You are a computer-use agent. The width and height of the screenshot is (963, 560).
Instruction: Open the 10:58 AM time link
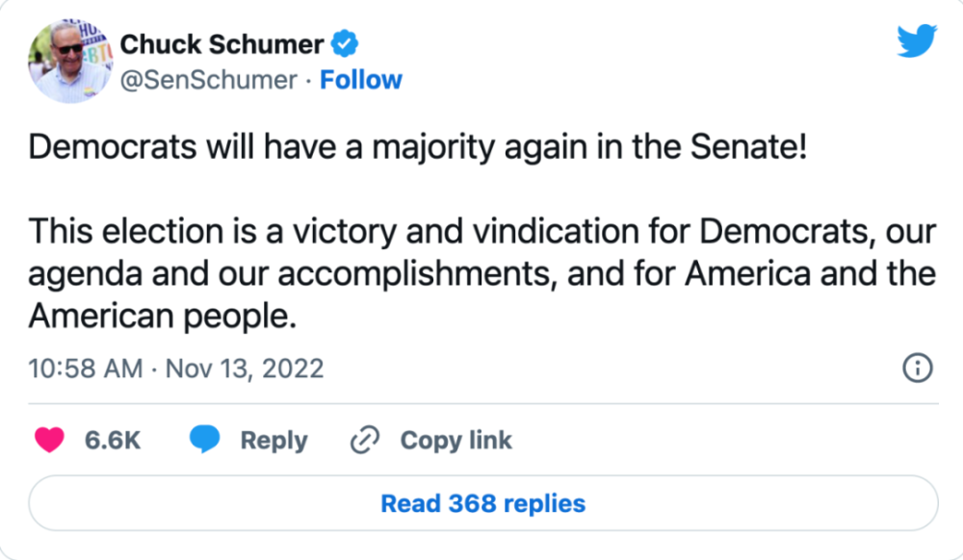(x=85, y=369)
